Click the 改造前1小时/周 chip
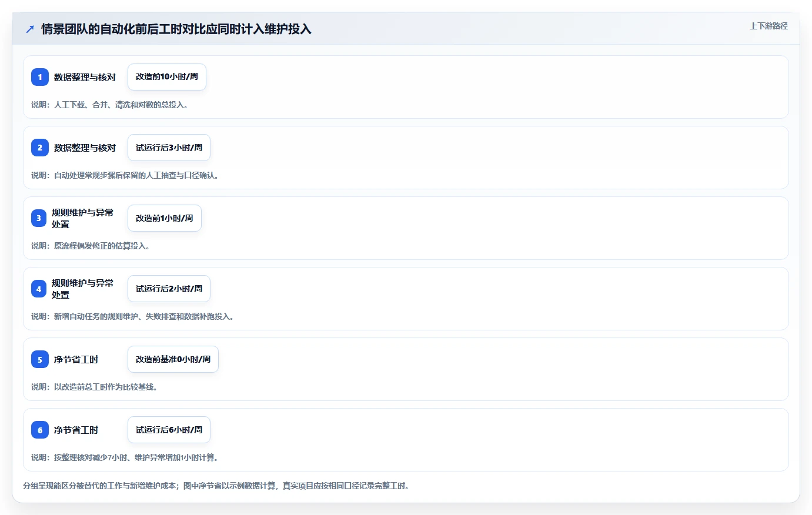Viewport: 812px width, 515px height. (x=165, y=218)
